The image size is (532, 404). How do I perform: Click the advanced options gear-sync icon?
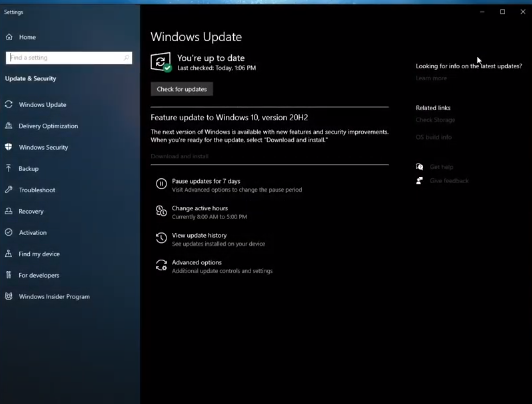161,265
